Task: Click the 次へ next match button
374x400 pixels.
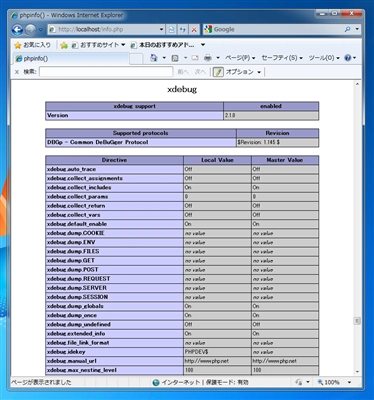Action: point(200,72)
